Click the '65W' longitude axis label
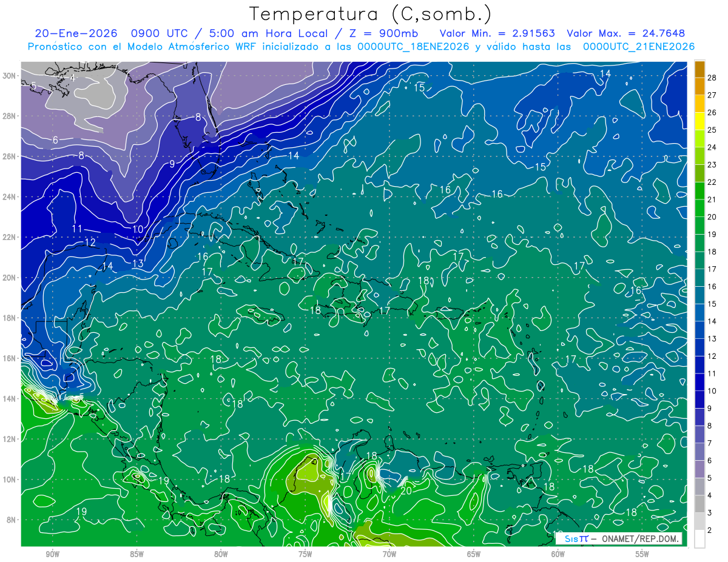728x562 pixels. tap(474, 555)
